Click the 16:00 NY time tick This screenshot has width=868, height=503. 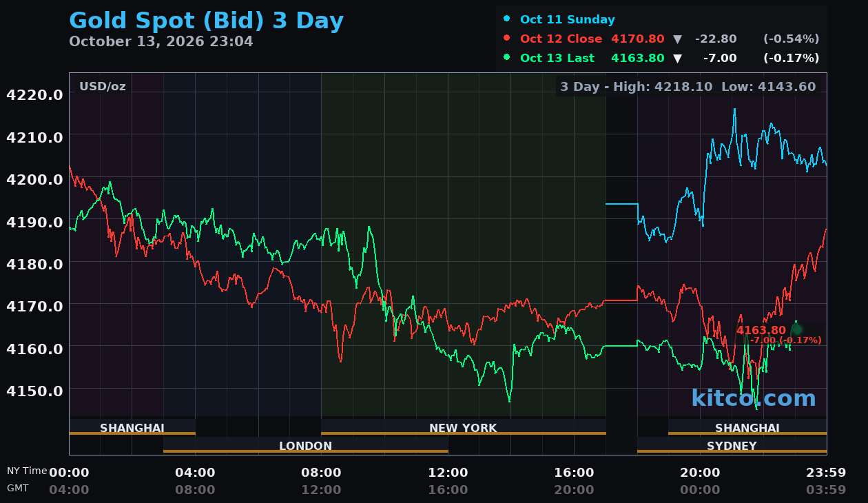[x=574, y=473]
